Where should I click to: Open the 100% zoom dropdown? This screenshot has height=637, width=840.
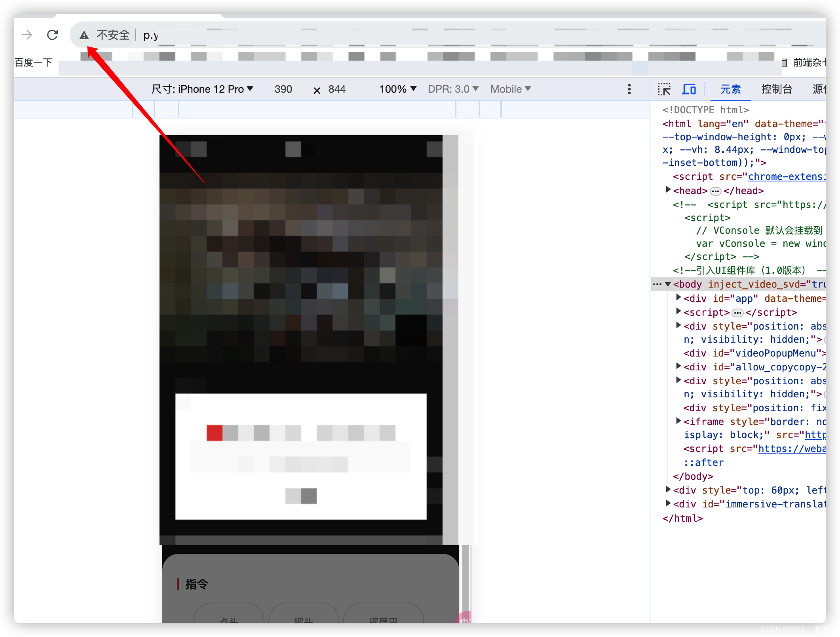click(397, 89)
